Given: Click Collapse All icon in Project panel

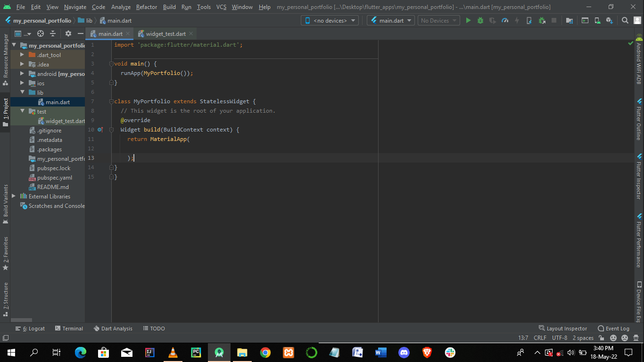Looking at the screenshot, I should click(x=53, y=33).
